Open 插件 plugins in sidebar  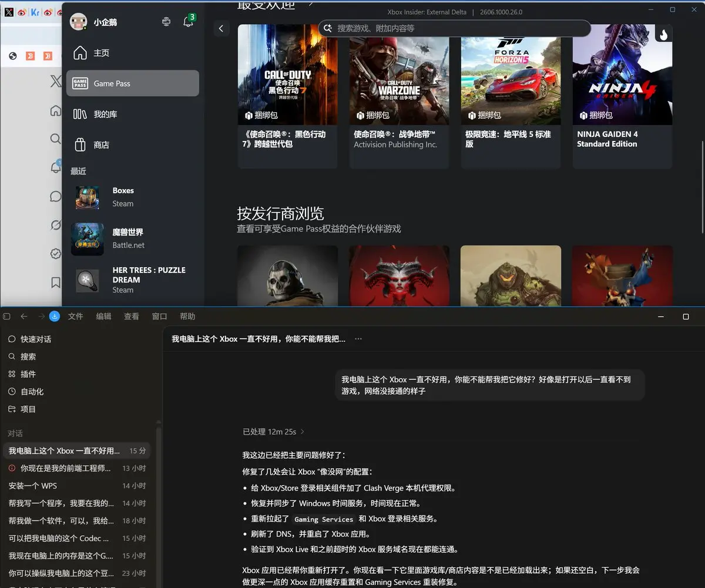tap(76, 374)
